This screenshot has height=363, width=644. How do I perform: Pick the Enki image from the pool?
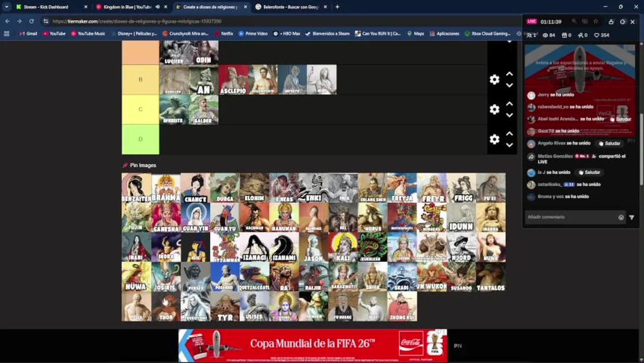[x=313, y=188]
